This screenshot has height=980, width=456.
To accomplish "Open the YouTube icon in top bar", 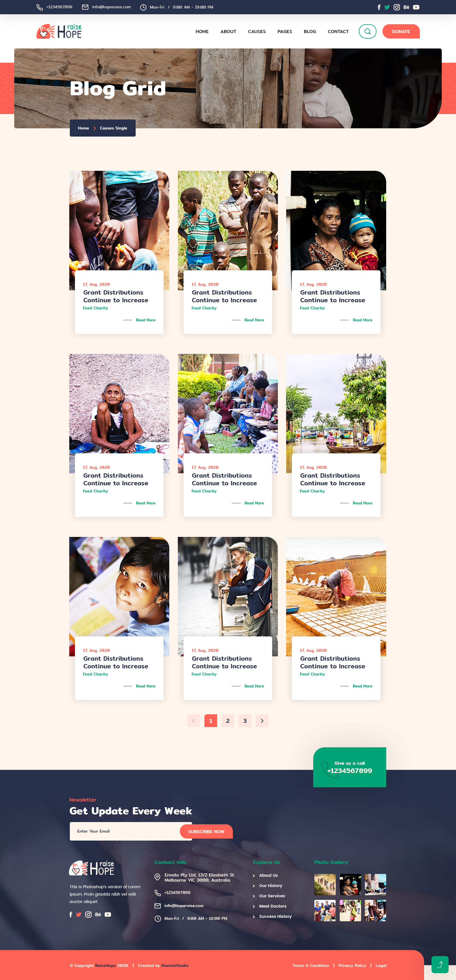I will 416,7.
